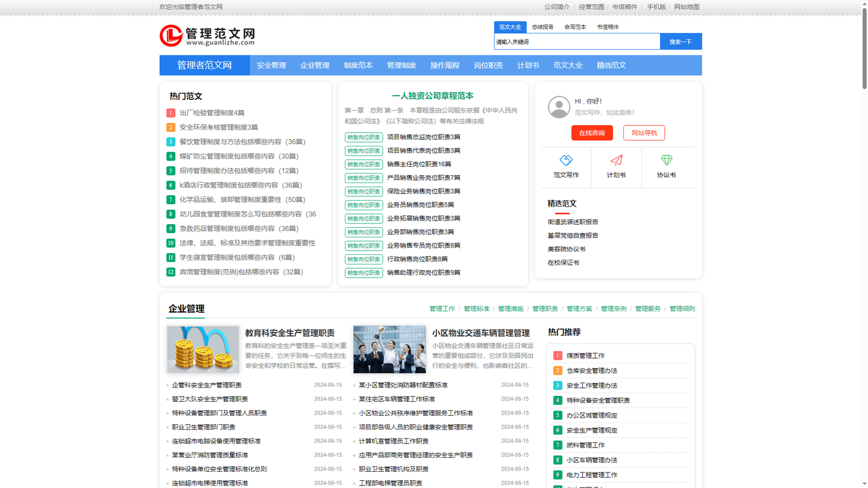Open 企业管理 in the navigation bar
The image size is (868, 488).
[x=315, y=65]
